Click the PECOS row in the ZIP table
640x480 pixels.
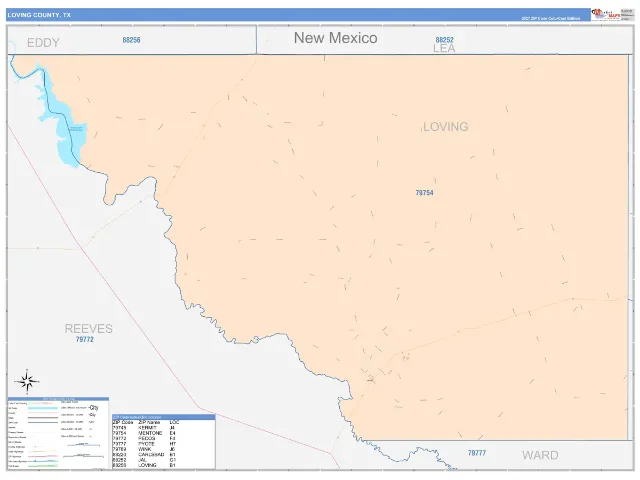coord(164,438)
